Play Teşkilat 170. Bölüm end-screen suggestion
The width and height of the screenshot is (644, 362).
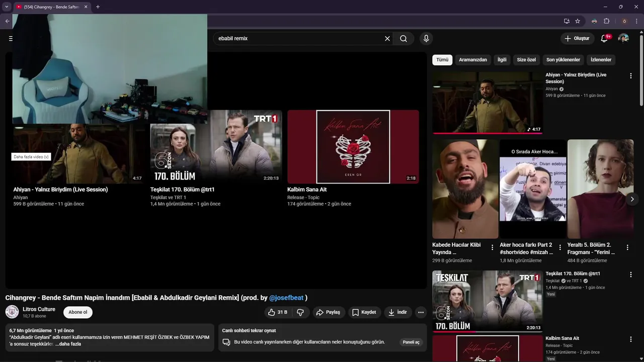click(x=216, y=147)
